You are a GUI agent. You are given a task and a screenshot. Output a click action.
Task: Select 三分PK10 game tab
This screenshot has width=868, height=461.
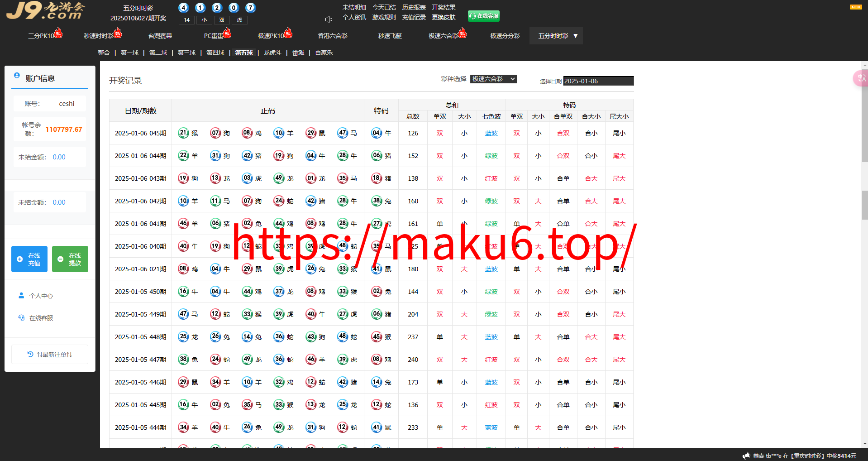click(41, 36)
